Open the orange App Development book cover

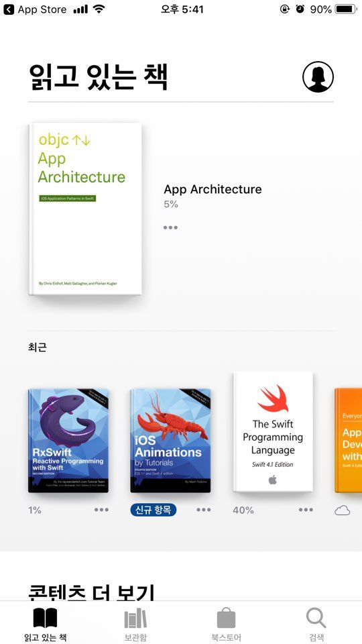click(349, 440)
